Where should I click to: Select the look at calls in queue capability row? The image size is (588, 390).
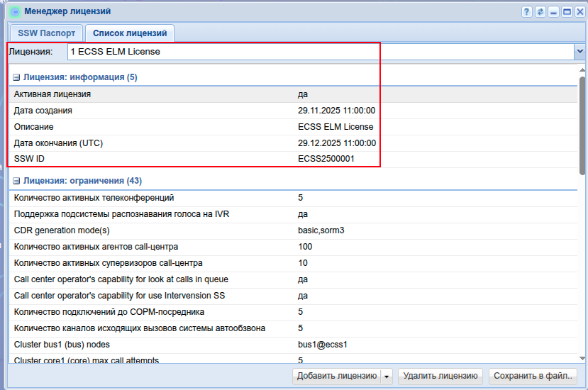pos(293,280)
